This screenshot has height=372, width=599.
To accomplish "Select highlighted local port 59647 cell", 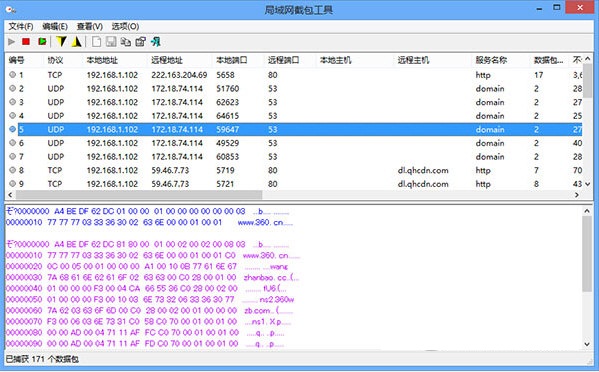I will [228, 129].
